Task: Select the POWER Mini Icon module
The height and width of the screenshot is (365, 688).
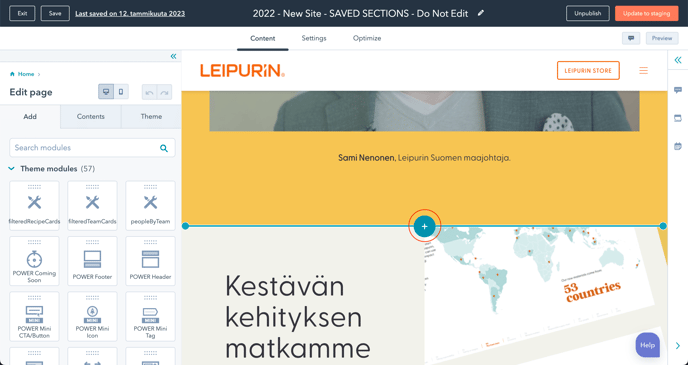Action: coord(92,316)
